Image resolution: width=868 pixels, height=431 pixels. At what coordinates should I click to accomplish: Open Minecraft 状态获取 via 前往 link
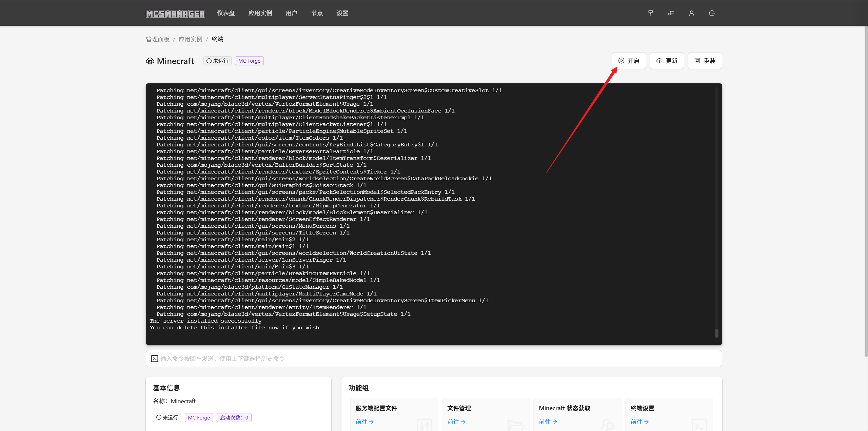click(x=548, y=422)
